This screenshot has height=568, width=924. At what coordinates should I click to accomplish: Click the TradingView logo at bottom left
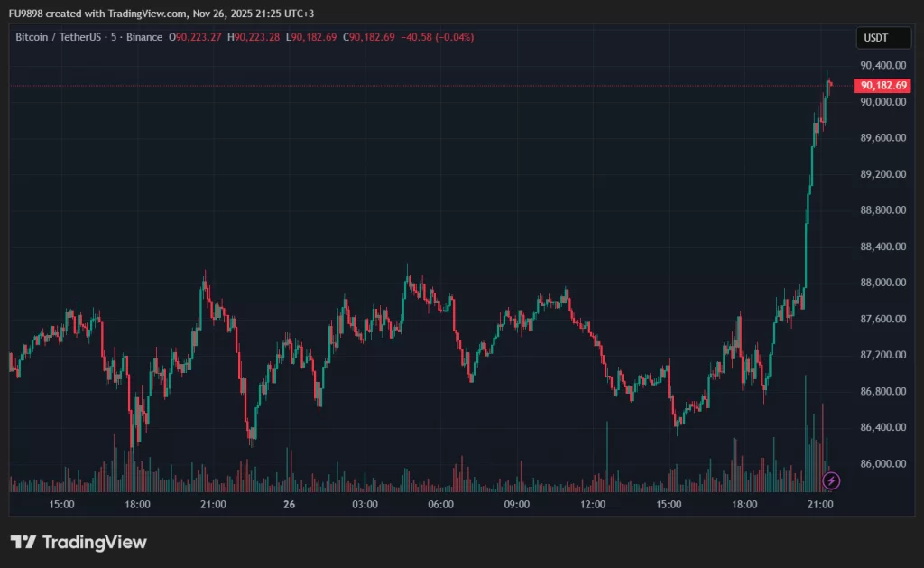[x=79, y=542]
